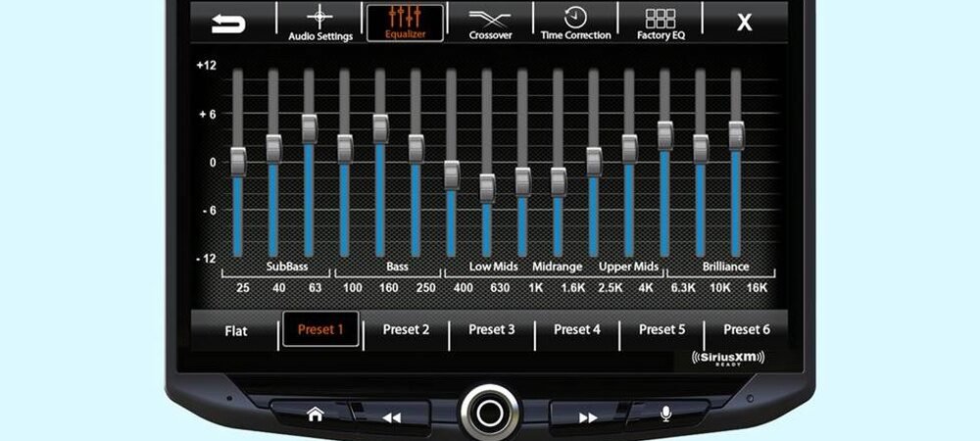Select Preset 2

[x=406, y=330]
